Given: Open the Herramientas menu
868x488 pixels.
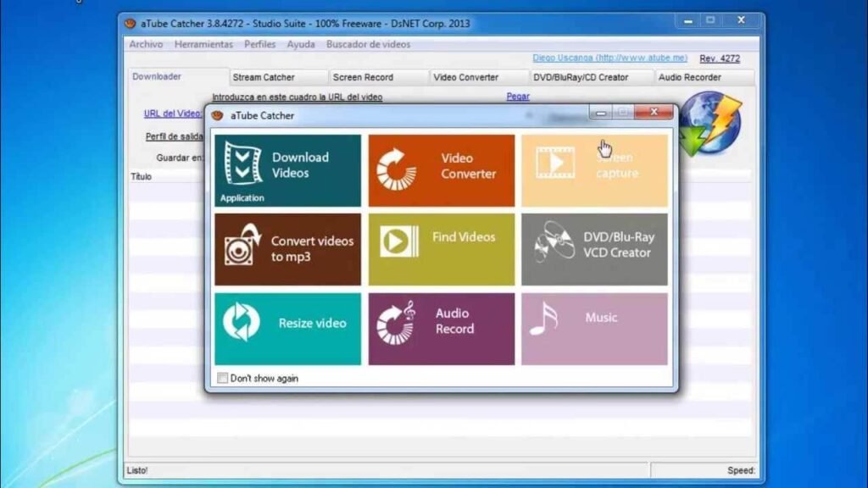Looking at the screenshot, I should pyautogui.click(x=203, y=44).
